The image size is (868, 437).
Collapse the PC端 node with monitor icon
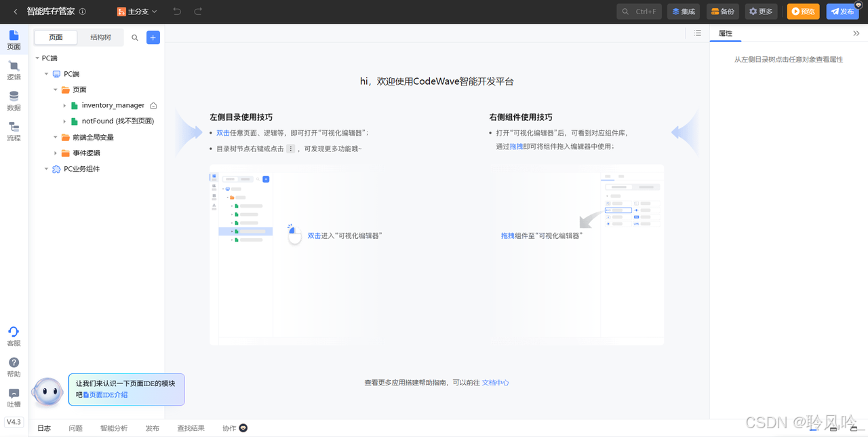[46, 74]
